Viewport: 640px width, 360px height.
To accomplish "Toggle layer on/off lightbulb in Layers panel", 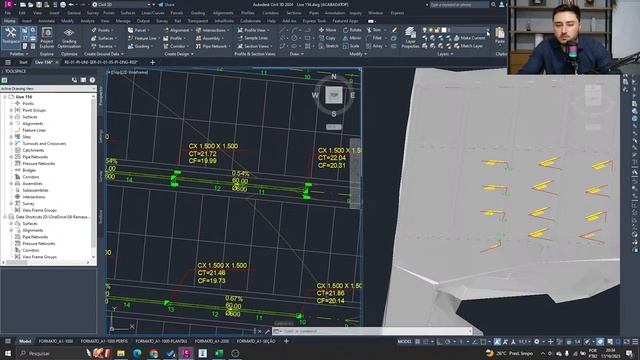I will click(424, 30).
